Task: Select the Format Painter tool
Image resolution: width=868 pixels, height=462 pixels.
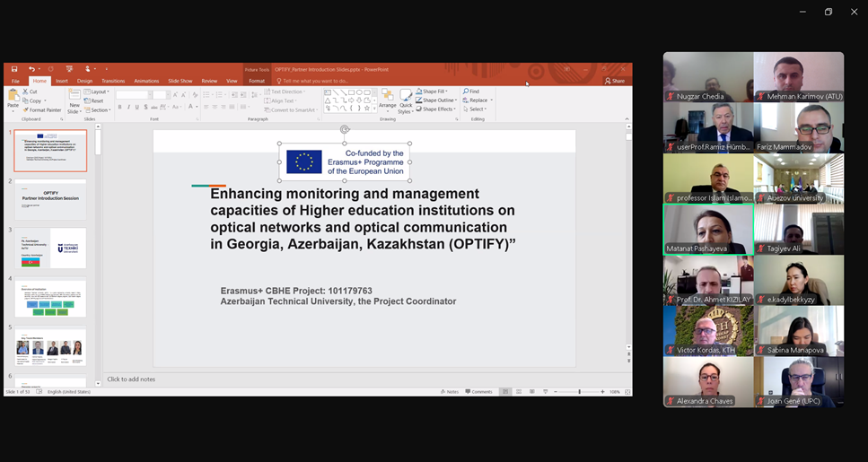Action: pyautogui.click(x=43, y=109)
